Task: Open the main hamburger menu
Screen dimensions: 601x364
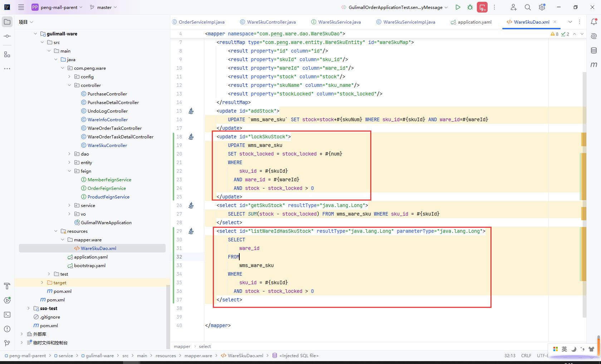Action: [21, 7]
